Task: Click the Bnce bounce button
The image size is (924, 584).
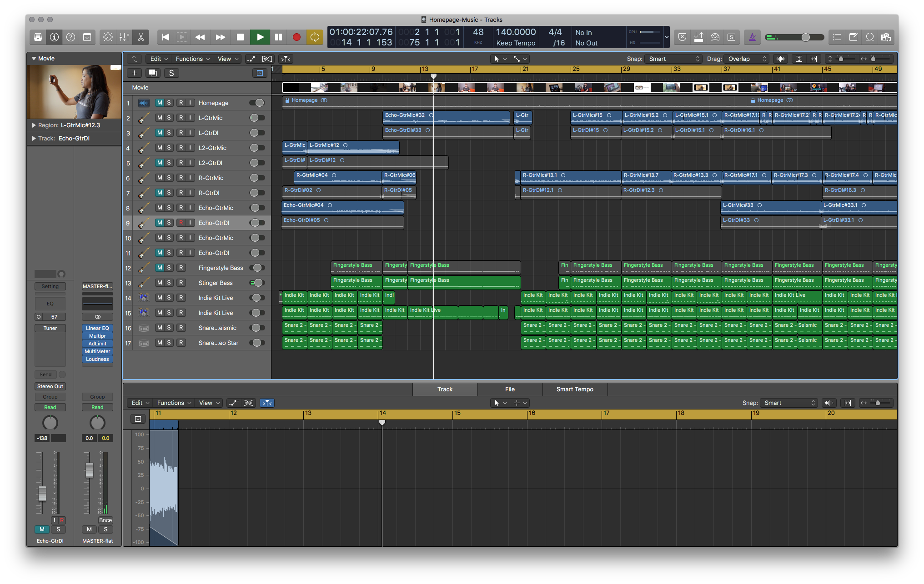Action: (x=105, y=520)
